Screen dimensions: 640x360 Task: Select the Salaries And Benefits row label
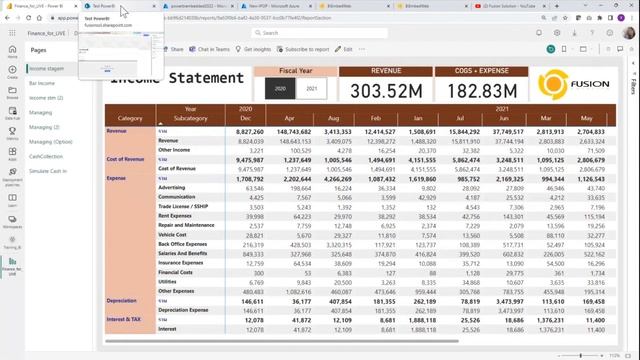182,253
